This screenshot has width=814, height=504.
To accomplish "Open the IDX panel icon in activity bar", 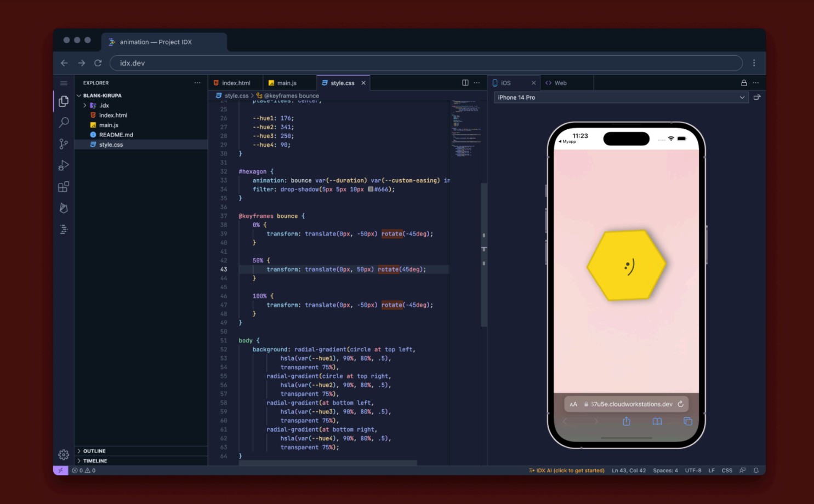I will (x=64, y=230).
